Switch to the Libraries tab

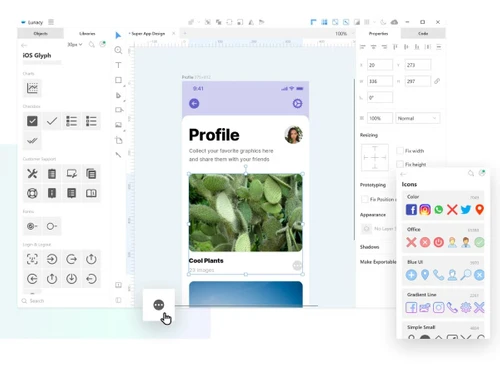point(87,33)
